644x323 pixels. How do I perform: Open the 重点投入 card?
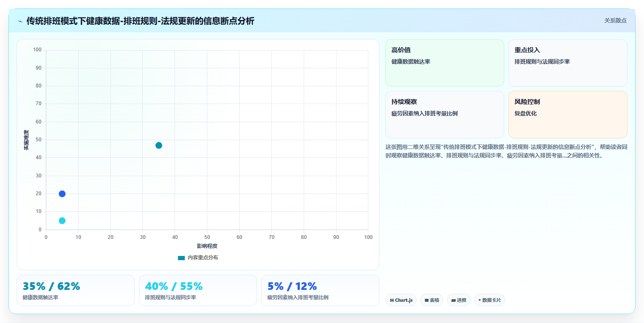568,63
